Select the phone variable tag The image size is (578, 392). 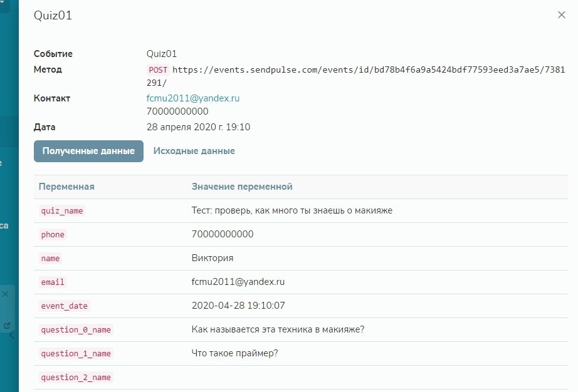tap(53, 235)
